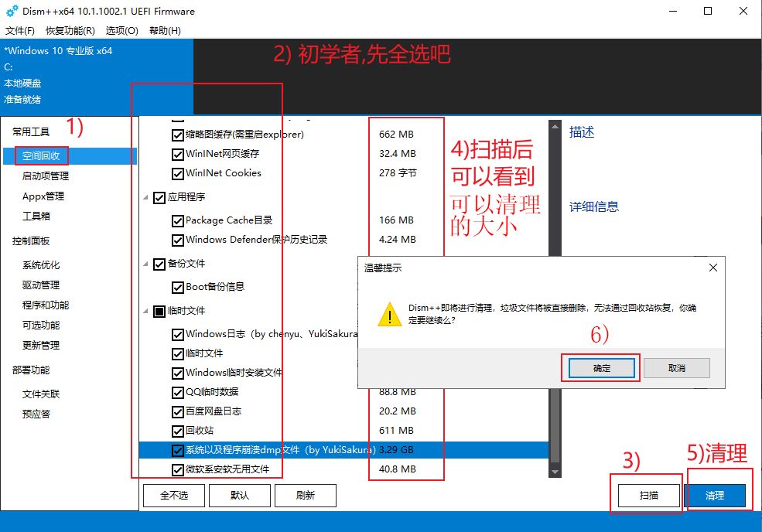The width and height of the screenshot is (762, 532).
Task: Close the 温馨提示 dialog with X
Action: tap(713, 268)
